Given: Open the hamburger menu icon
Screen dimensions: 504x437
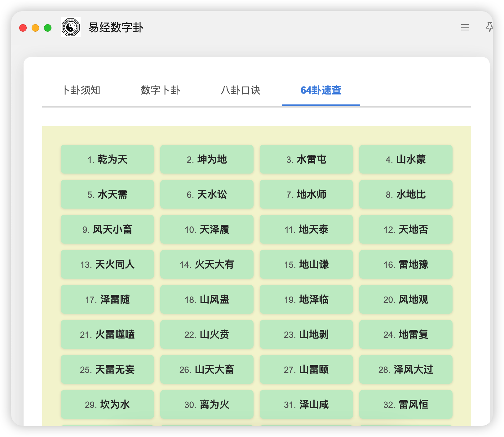Looking at the screenshot, I should point(465,28).
